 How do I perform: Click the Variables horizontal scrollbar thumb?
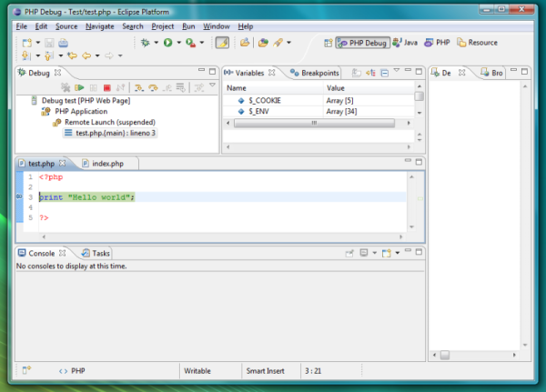click(314, 123)
